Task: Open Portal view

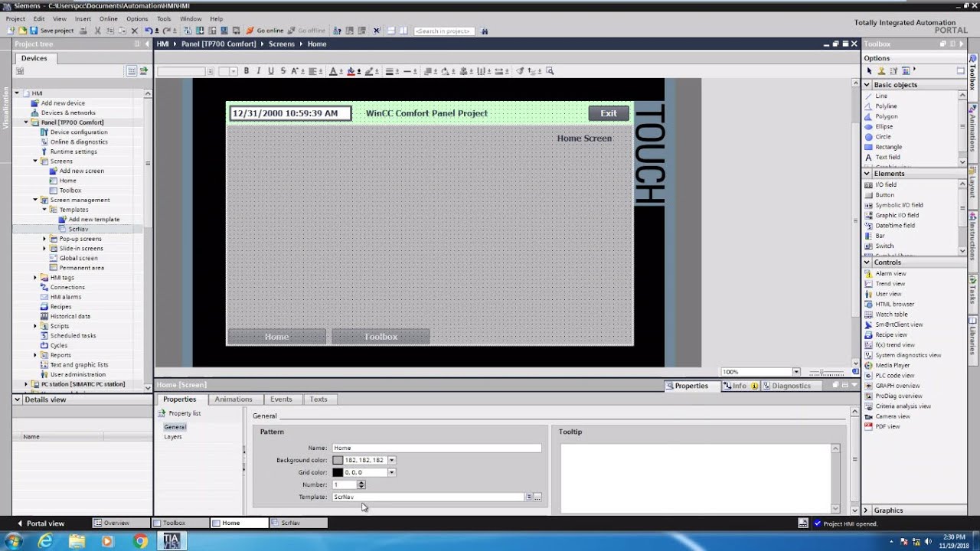Action: pyautogui.click(x=41, y=523)
